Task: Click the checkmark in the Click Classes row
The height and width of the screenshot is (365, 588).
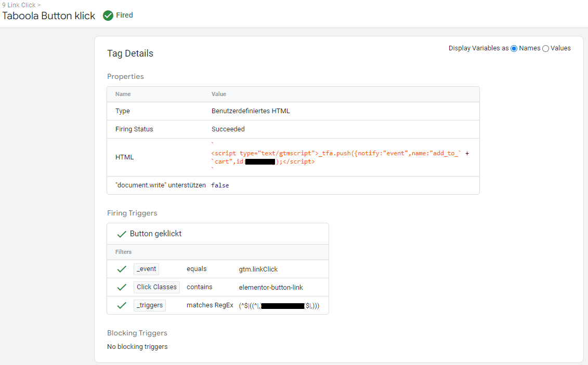Action: pos(122,287)
